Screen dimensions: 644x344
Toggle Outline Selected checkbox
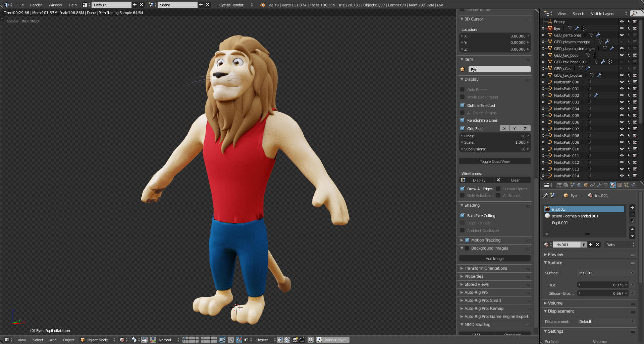[x=463, y=105]
